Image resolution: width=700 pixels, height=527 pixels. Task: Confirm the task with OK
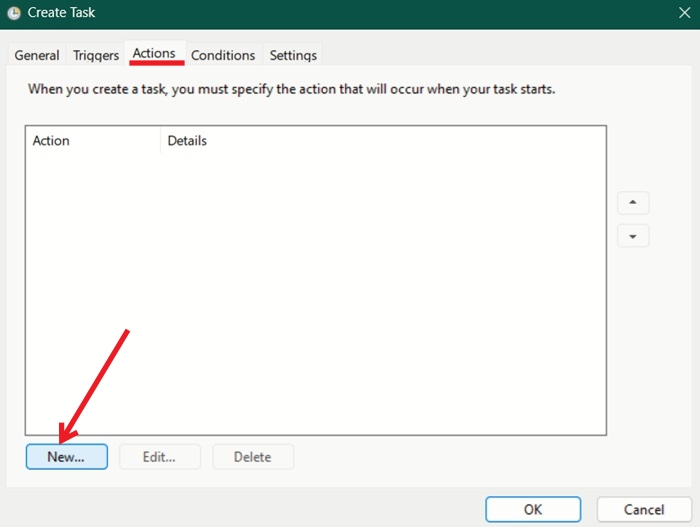click(x=533, y=509)
